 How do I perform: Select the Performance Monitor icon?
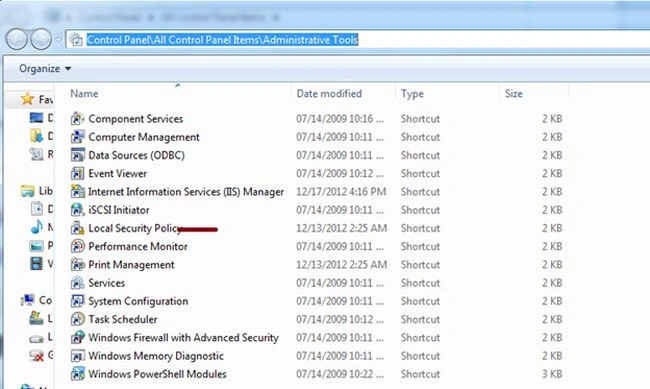[78, 246]
